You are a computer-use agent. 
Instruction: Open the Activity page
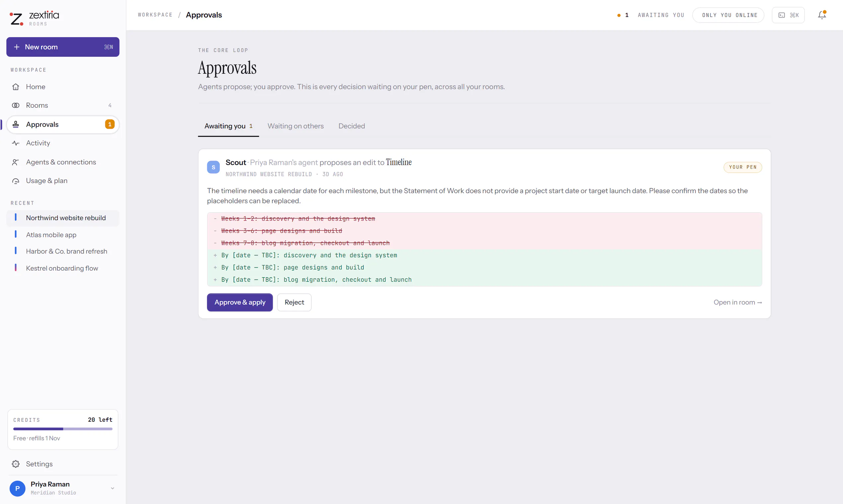coord(63,143)
